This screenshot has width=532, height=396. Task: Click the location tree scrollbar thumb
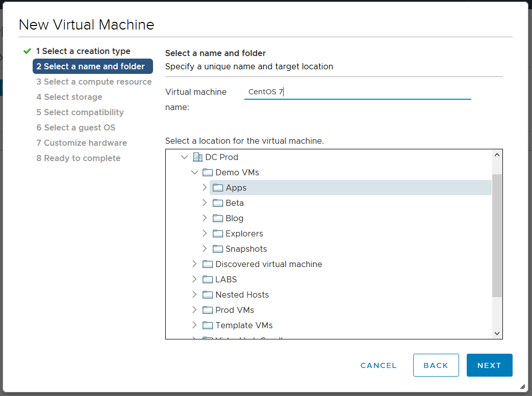497,235
